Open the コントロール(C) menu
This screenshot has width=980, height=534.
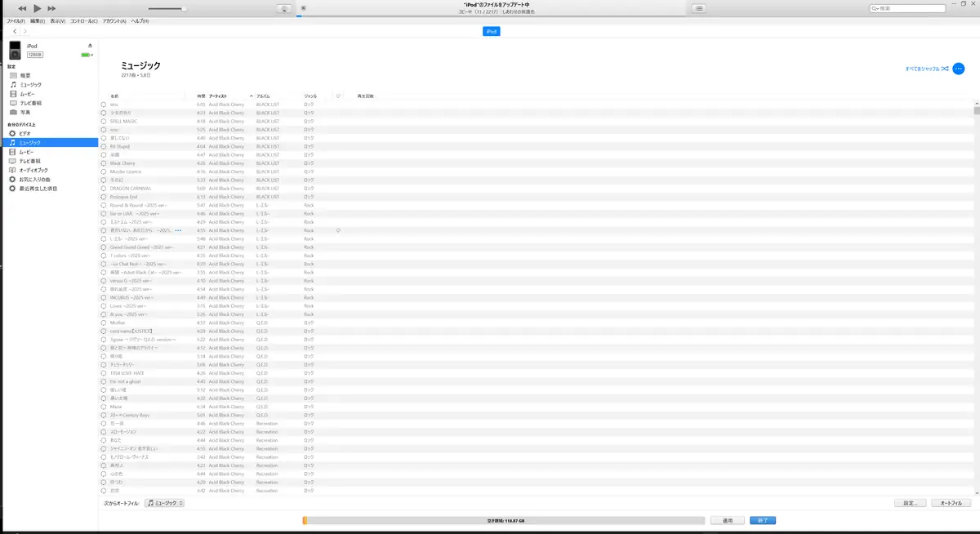click(84, 20)
